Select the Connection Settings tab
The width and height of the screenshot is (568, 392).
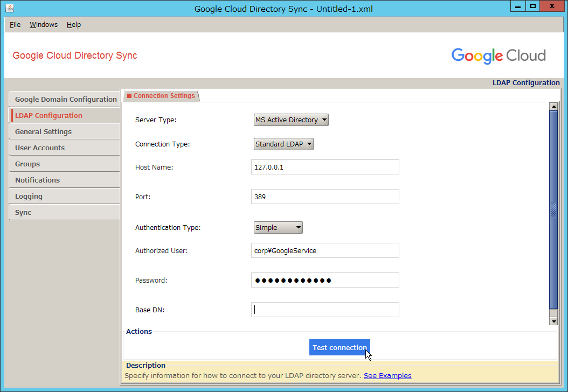[x=161, y=96]
